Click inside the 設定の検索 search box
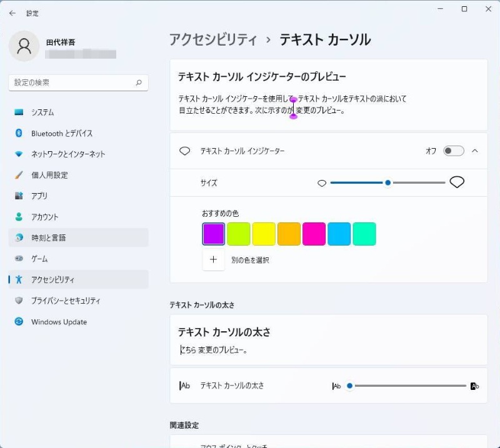The image size is (500, 448). click(78, 82)
